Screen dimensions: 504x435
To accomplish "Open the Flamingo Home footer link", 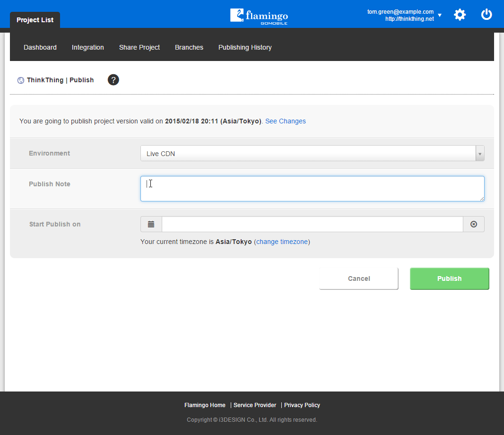I will click(205, 405).
